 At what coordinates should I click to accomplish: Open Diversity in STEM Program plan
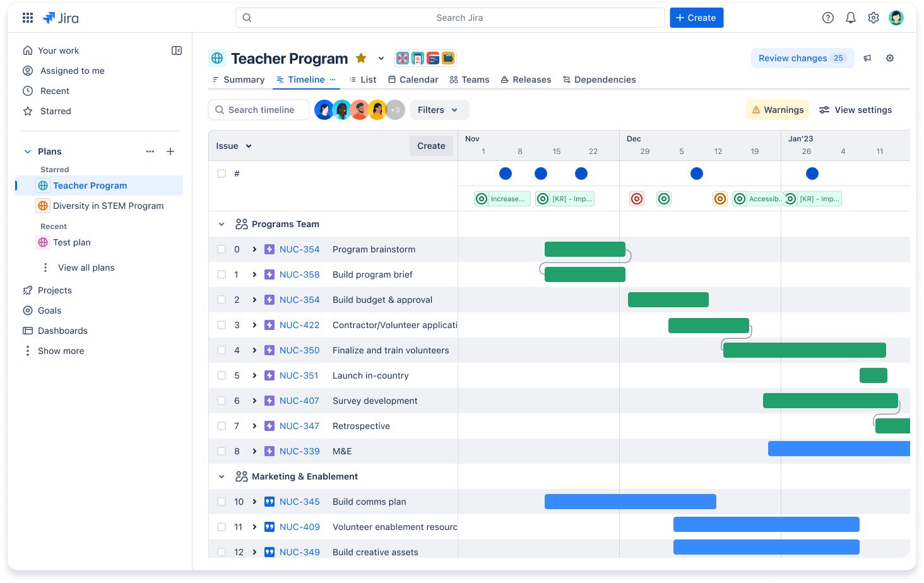(108, 206)
